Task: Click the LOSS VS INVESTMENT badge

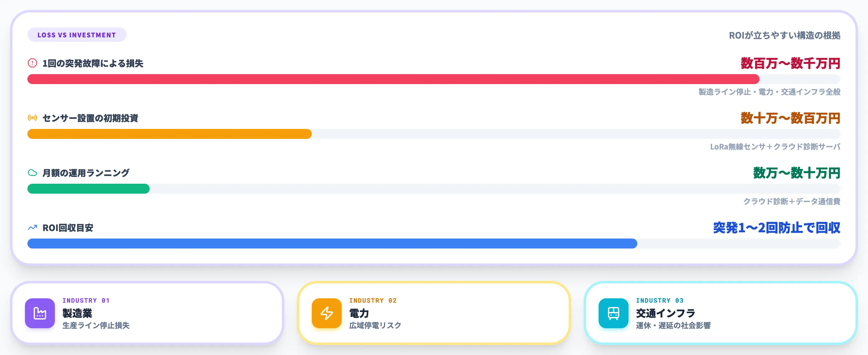Action: [77, 35]
